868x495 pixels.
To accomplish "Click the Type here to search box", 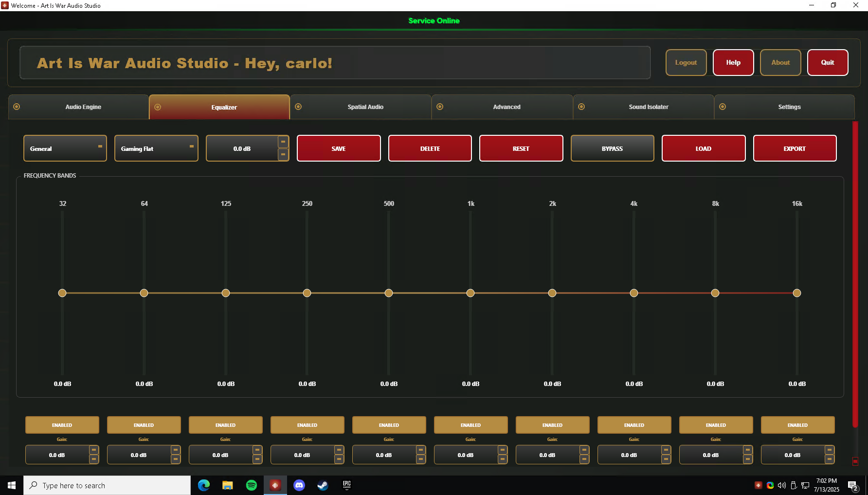I will pos(107,485).
